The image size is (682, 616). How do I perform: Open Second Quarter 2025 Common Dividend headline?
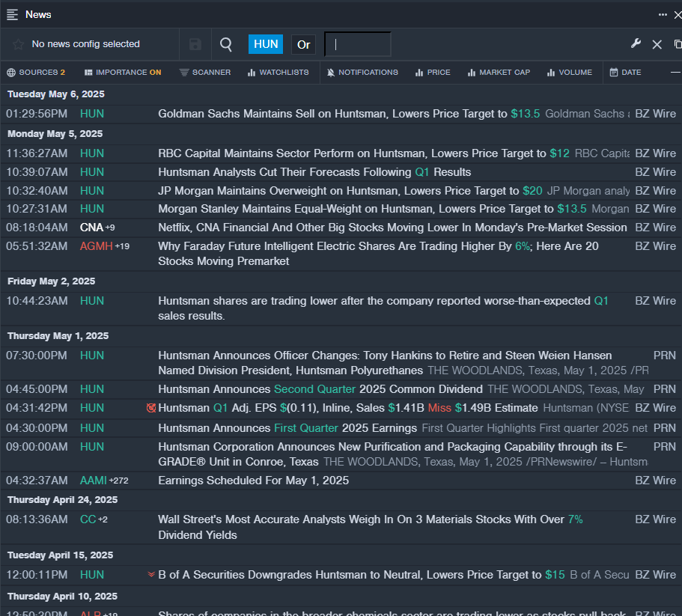click(320, 389)
